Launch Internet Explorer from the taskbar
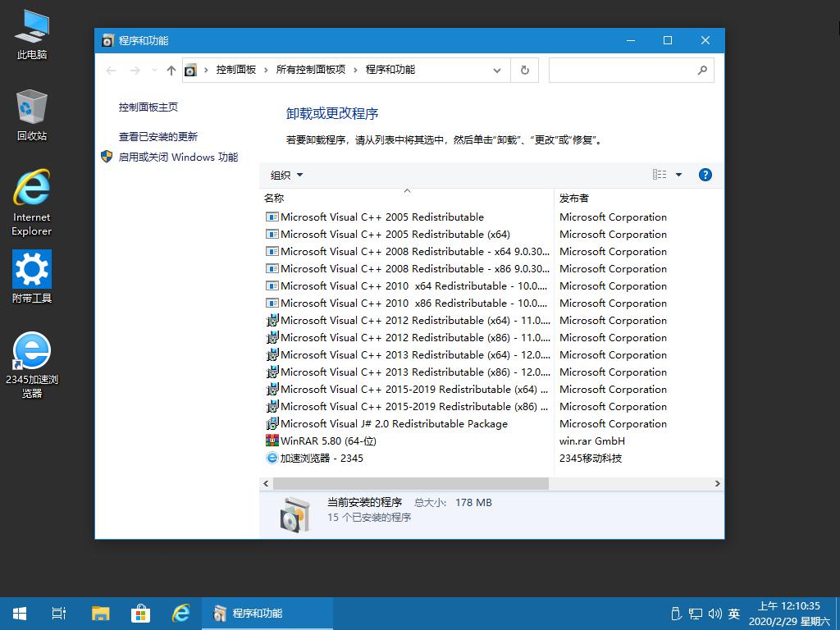 click(x=180, y=614)
